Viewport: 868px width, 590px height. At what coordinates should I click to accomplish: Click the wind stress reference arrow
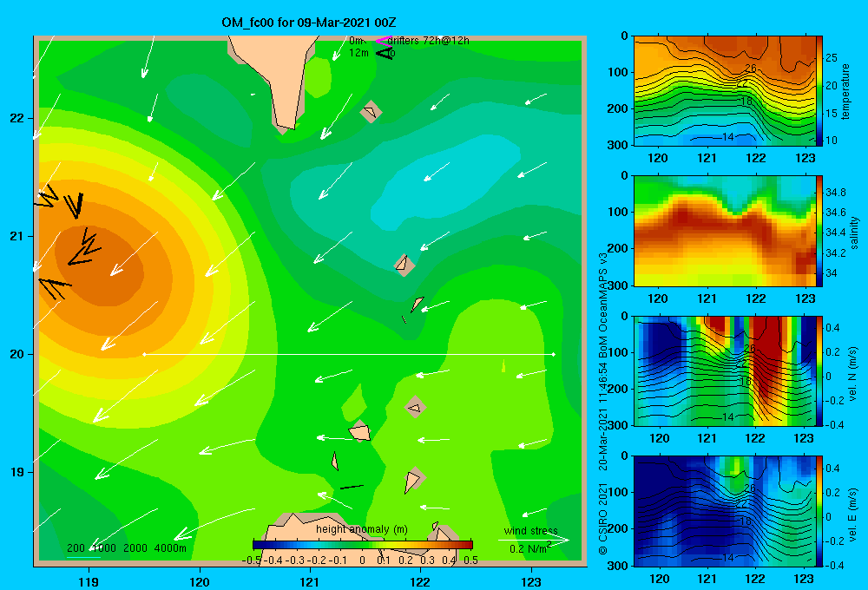tap(533, 540)
